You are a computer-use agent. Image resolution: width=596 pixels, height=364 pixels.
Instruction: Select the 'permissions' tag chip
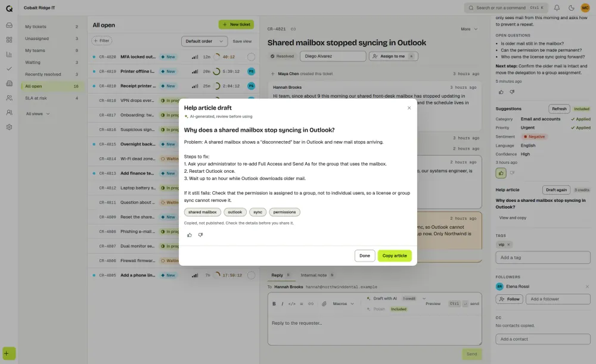(x=284, y=212)
